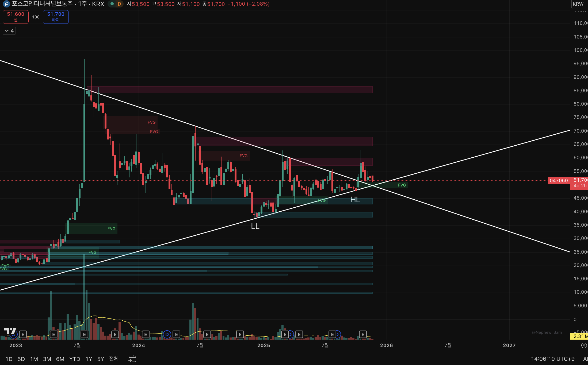Viewport: 588px width, 365px height.
Task: Click the E earnings marker near 7월 2023
Action: (x=84, y=334)
